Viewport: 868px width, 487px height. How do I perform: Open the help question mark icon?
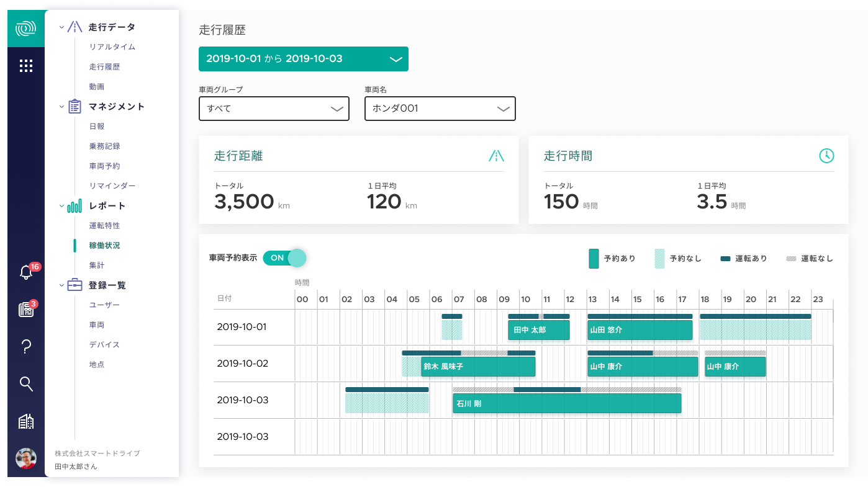pos(25,347)
